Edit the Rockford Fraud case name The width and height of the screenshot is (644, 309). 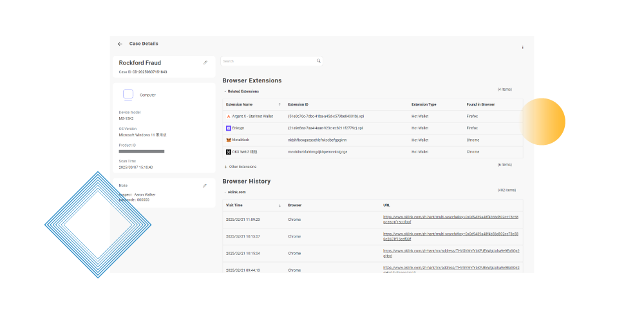click(x=205, y=62)
